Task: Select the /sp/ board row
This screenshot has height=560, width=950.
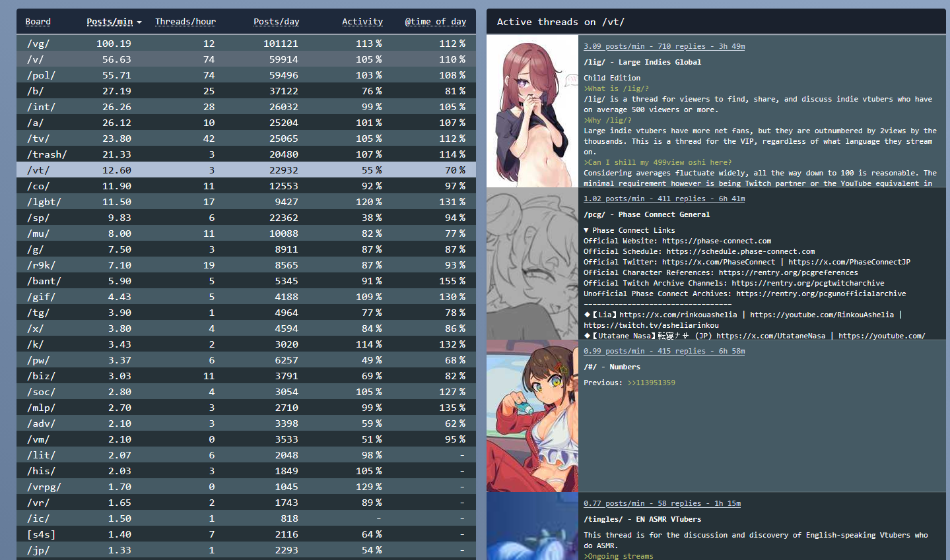Action: pos(246,218)
